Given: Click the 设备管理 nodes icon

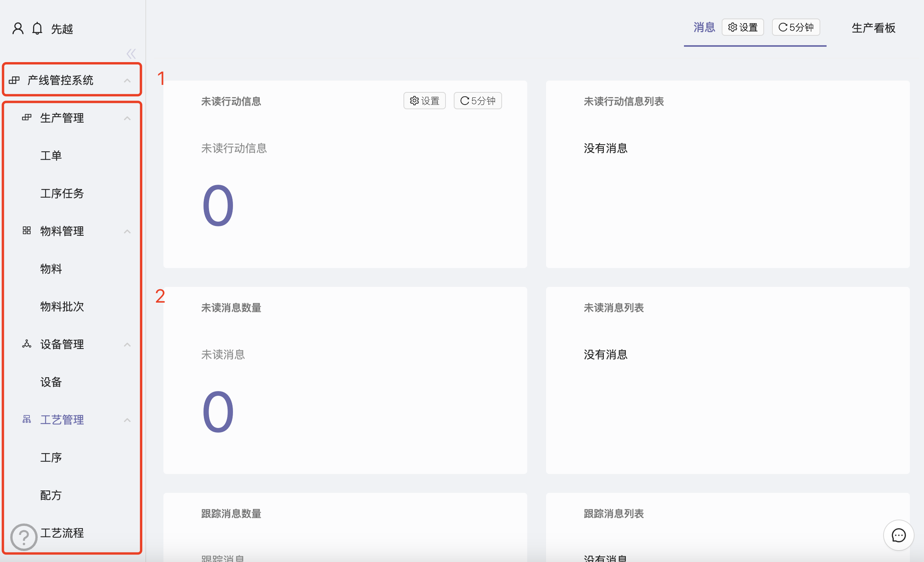Looking at the screenshot, I should [x=27, y=344].
